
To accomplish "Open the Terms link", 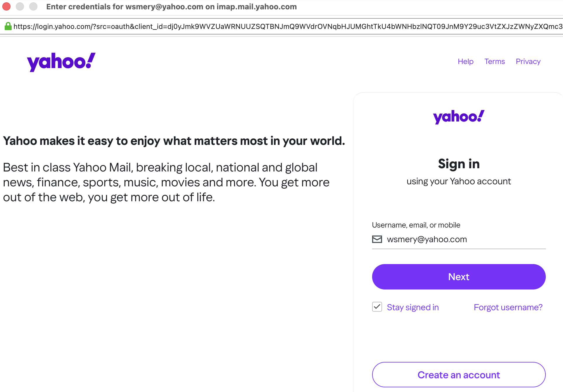I will 495,61.
